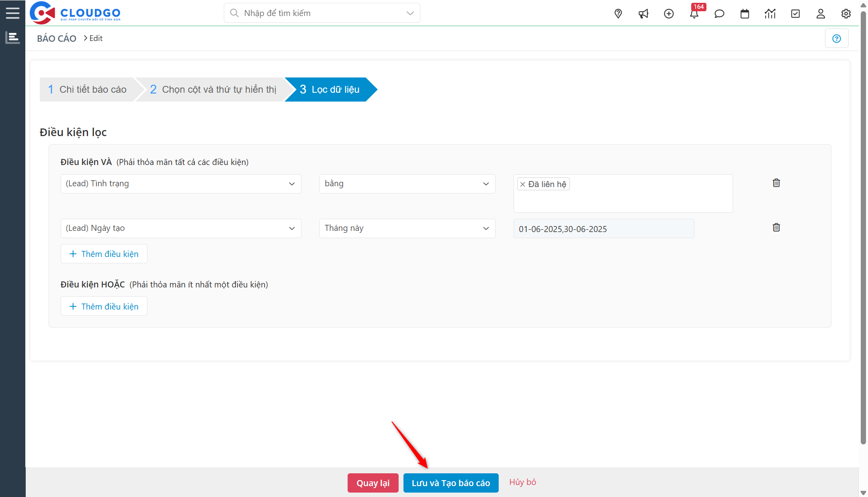868x497 pixels.
Task: Click the trash icon on the Tình trạng condition
Action: [x=776, y=183]
